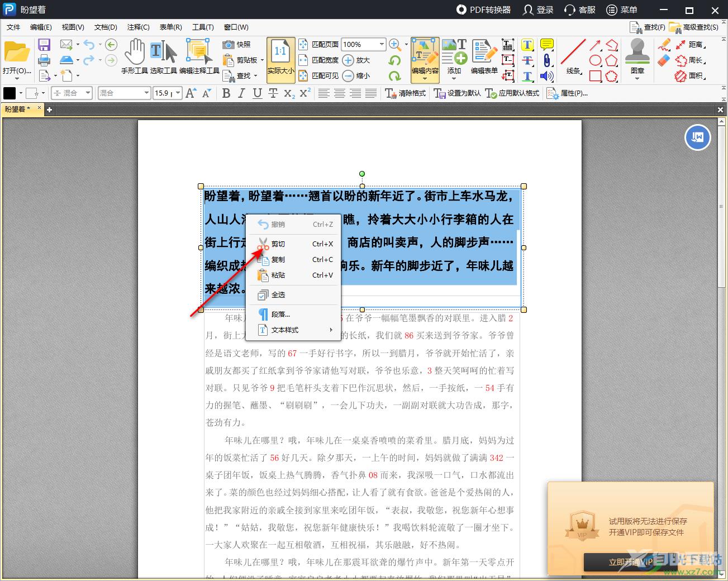Expand Text Style submenu in context menu

pyautogui.click(x=294, y=330)
